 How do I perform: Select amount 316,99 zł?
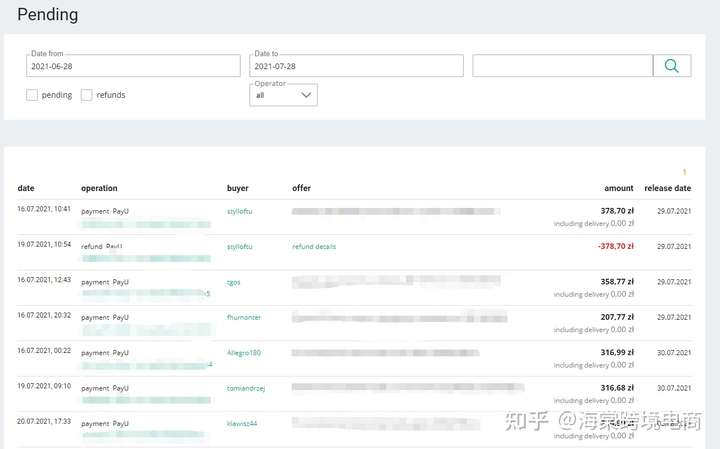point(617,352)
